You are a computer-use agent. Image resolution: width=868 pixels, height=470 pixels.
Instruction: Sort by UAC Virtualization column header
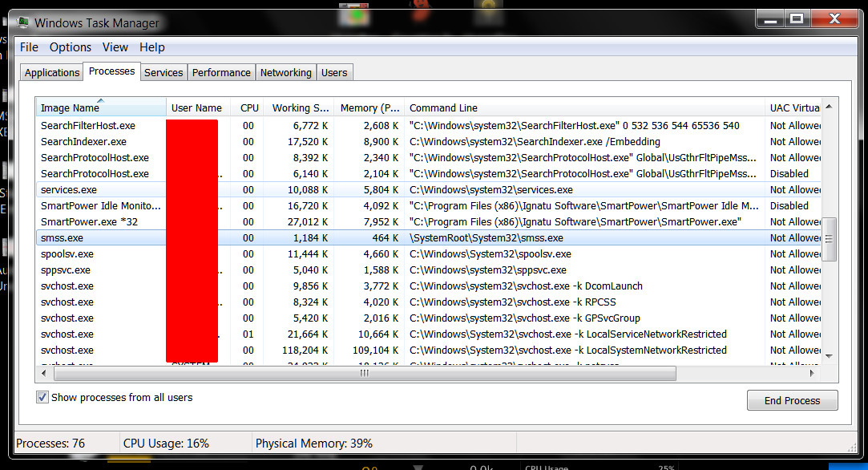[x=793, y=107]
